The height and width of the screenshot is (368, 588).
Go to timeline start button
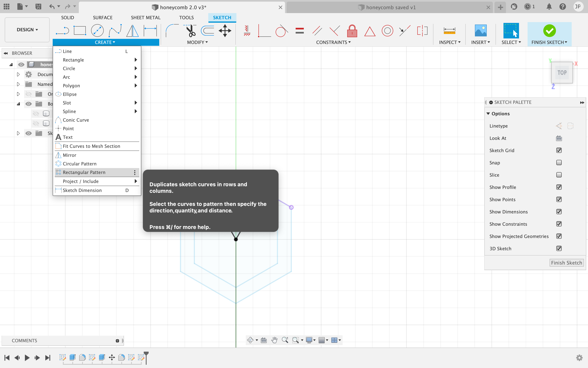tap(7, 358)
